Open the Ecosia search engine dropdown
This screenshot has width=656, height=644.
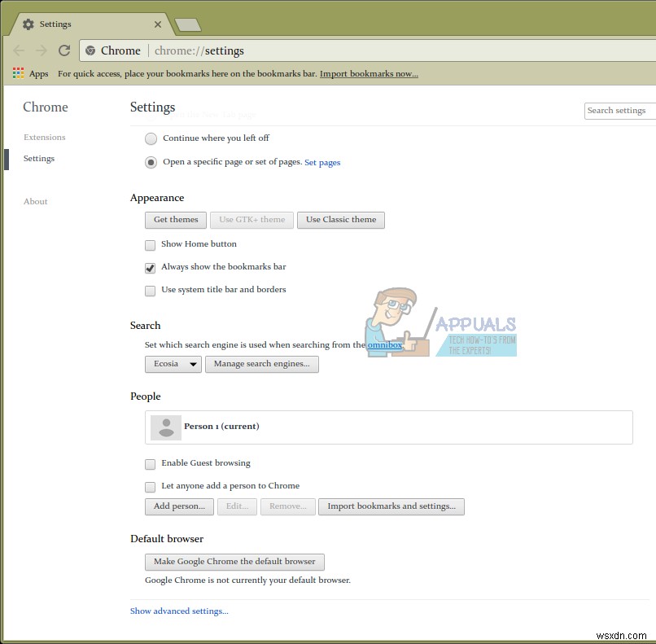point(173,364)
